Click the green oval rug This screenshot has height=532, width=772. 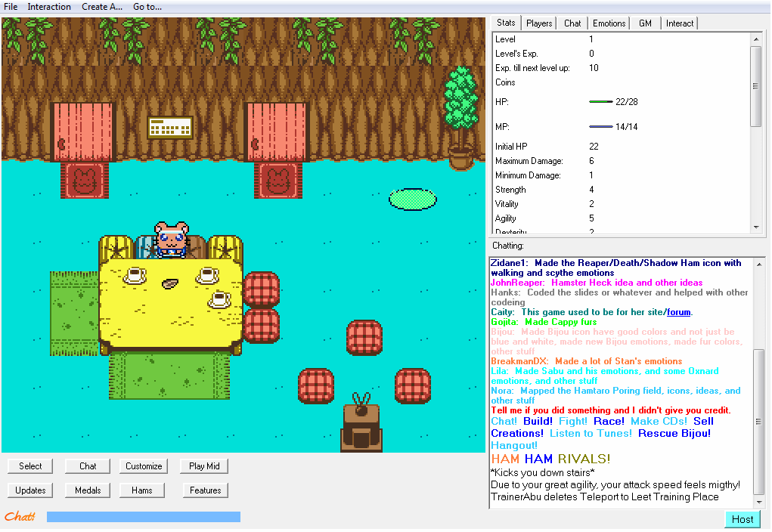click(412, 199)
